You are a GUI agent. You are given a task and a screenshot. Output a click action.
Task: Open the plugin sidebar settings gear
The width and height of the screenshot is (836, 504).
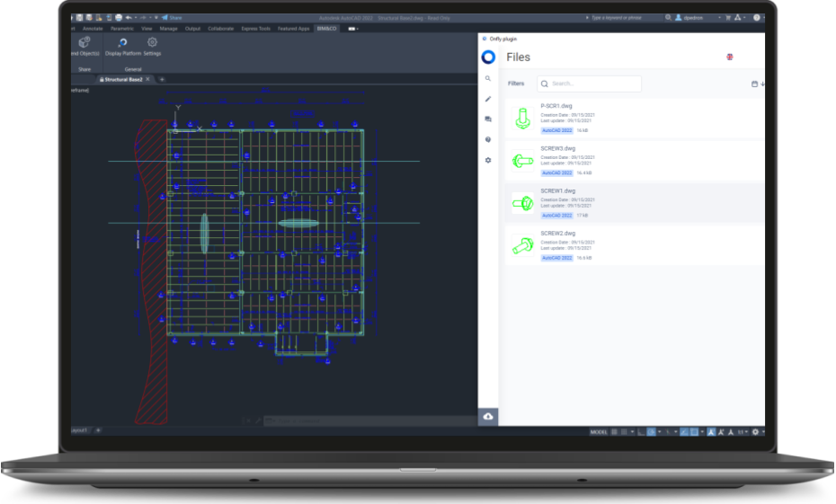pos(488,160)
